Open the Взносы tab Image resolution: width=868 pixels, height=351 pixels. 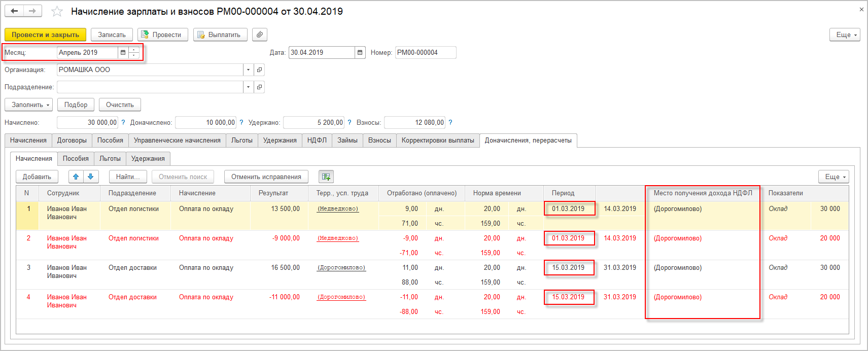(379, 141)
